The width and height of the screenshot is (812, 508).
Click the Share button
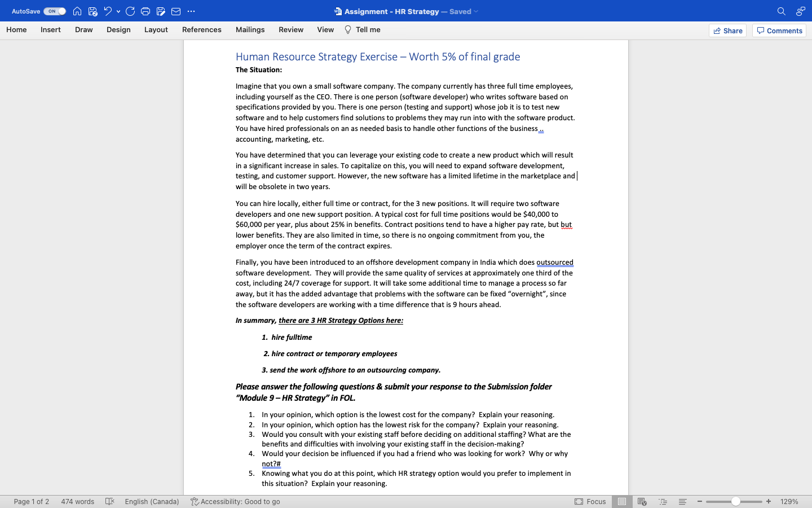point(727,30)
